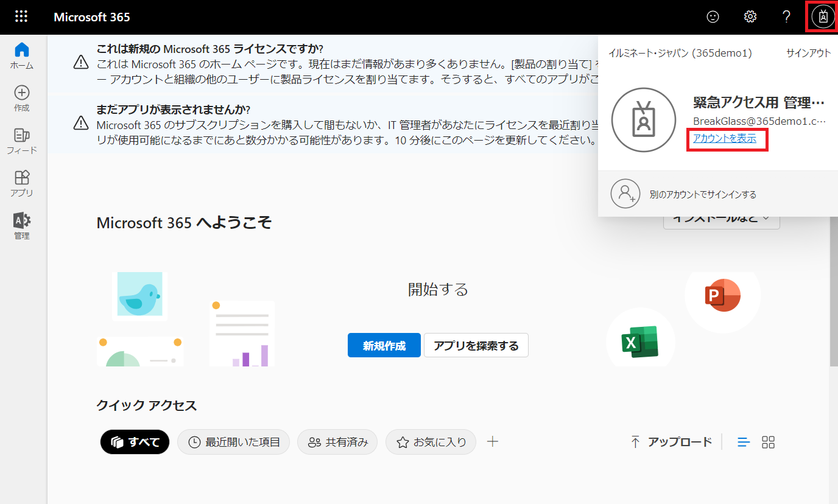This screenshot has height=504, width=838.
Task: Select the 最近開いた項目 filter tab
Action: [233, 442]
